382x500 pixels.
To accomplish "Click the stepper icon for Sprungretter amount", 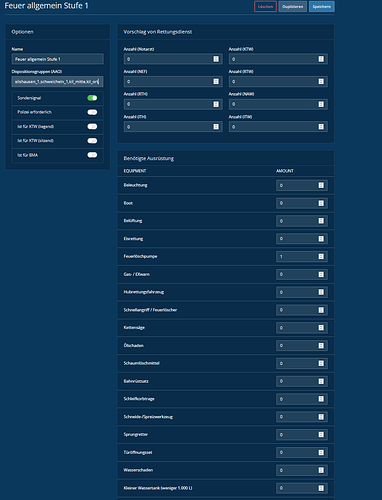I will [321, 435].
